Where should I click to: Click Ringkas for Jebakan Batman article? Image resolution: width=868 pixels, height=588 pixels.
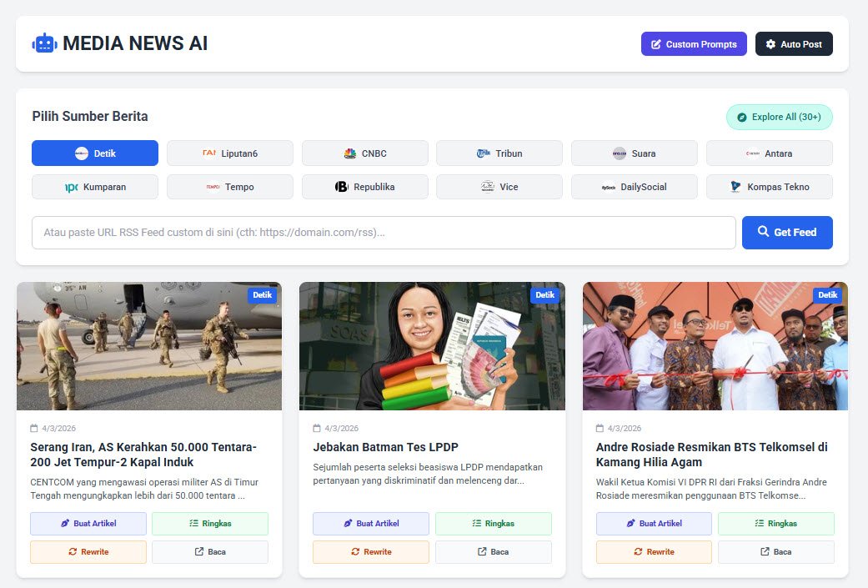click(494, 523)
